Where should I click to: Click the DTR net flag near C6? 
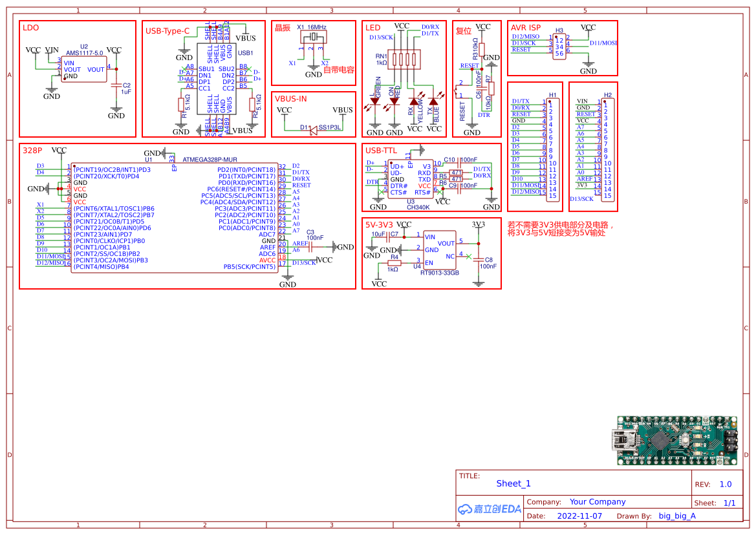point(484,114)
